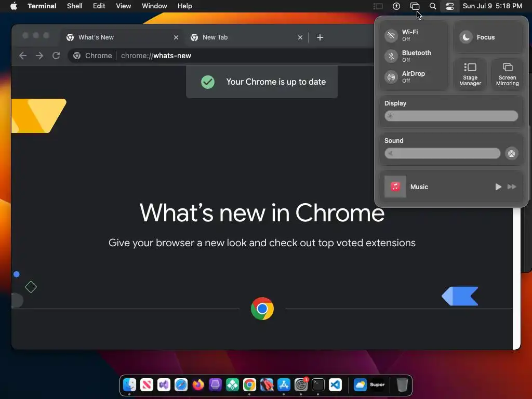Open the Terminal menu
532x399 pixels.
[42, 6]
